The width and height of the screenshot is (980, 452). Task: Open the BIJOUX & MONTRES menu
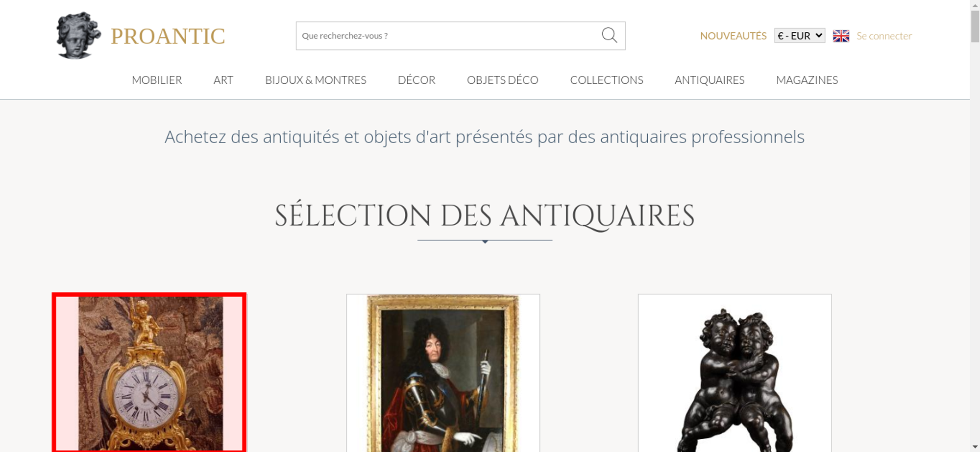(x=316, y=80)
